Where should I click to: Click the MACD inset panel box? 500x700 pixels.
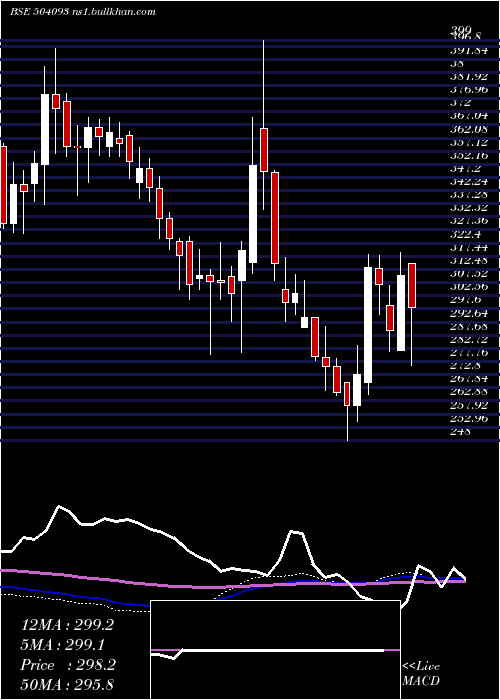[275, 650]
